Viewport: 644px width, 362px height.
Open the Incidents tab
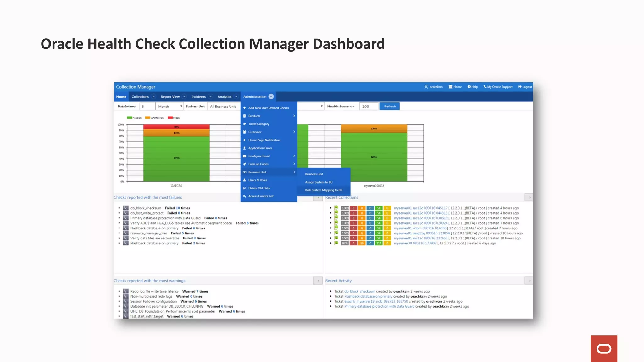click(198, 96)
